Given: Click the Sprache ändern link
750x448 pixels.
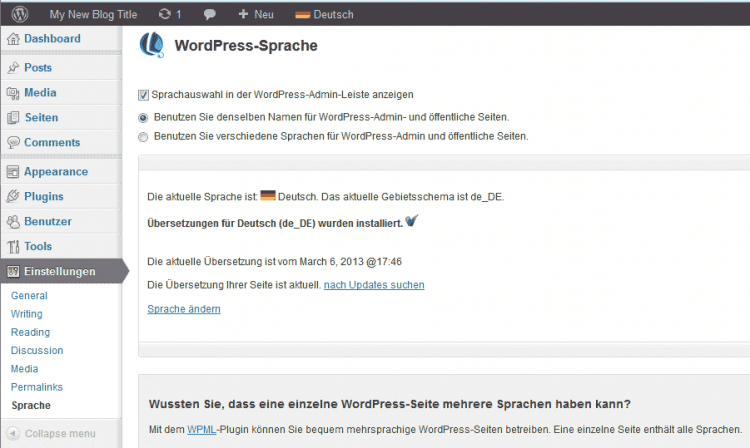Looking at the screenshot, I should [x=184, y=309].
